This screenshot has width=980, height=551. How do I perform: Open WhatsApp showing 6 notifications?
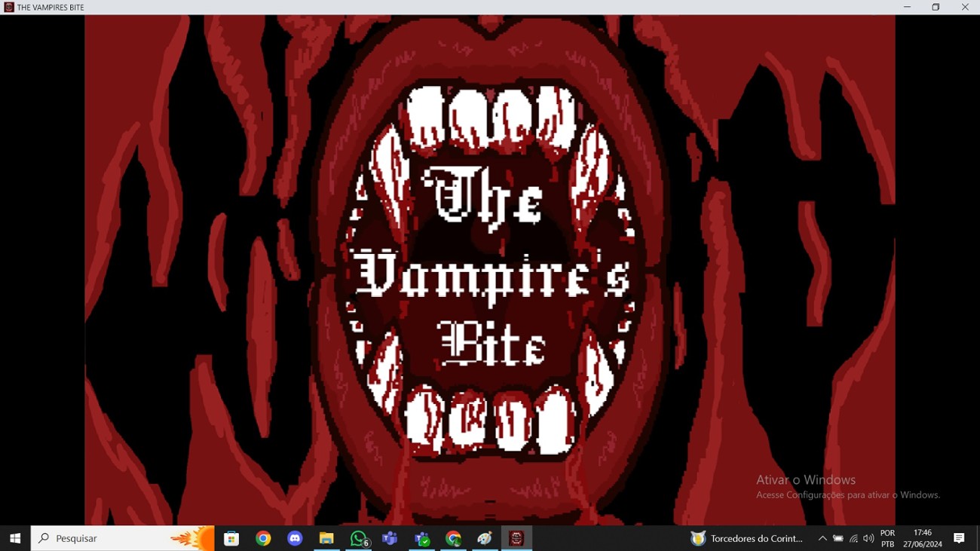point(358,538)
